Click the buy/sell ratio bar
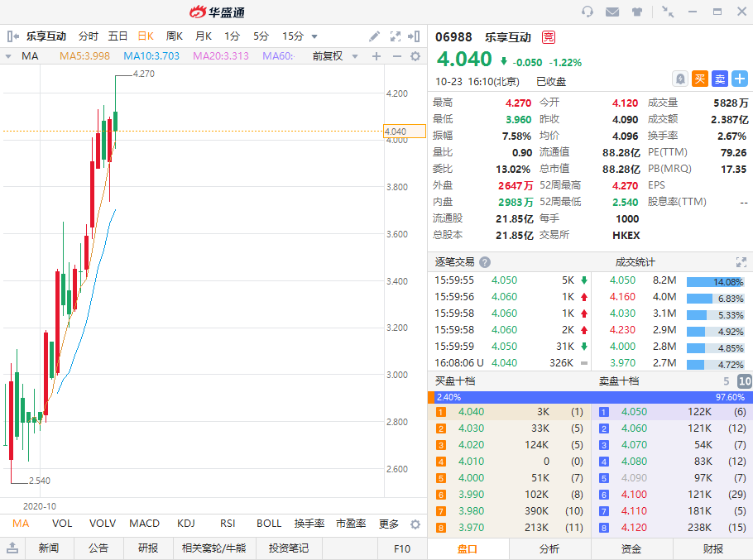 pyautogui.click(x=590, y=397)
